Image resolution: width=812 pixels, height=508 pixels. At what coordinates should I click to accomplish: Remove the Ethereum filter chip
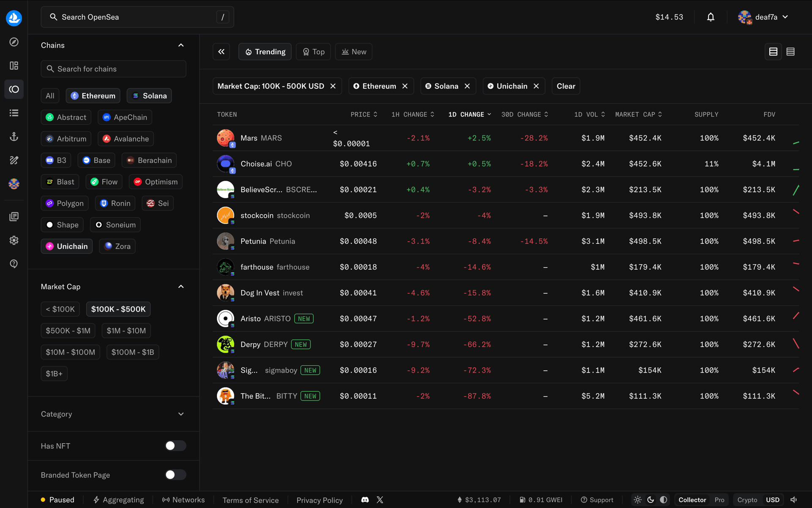405,86
